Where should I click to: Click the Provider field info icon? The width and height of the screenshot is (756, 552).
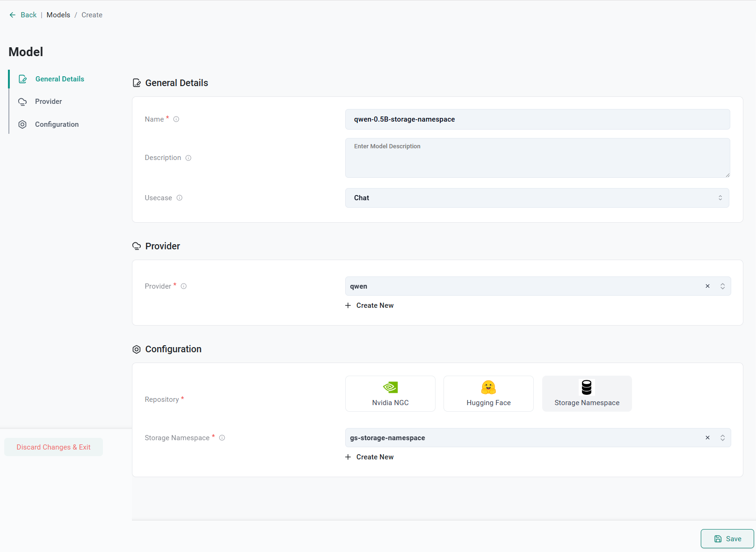tap(184, 286)
